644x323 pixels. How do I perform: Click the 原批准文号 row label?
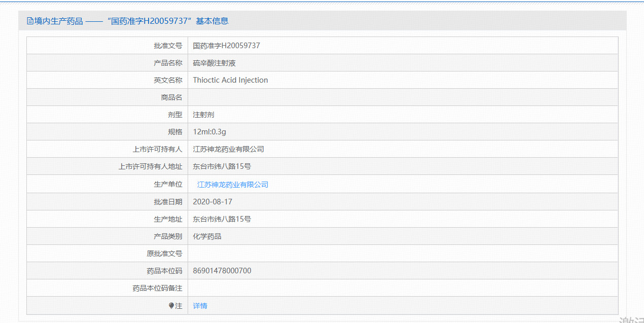click(164, 254)
